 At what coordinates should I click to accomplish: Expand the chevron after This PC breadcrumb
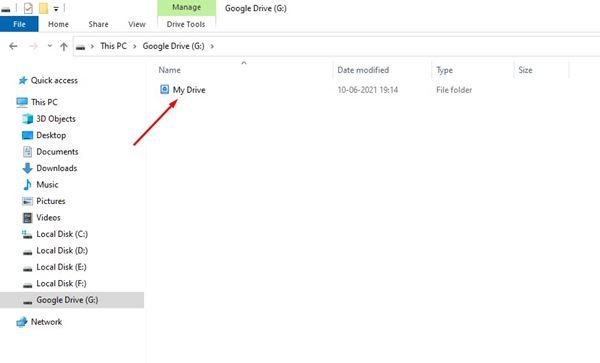click(135, 46)
